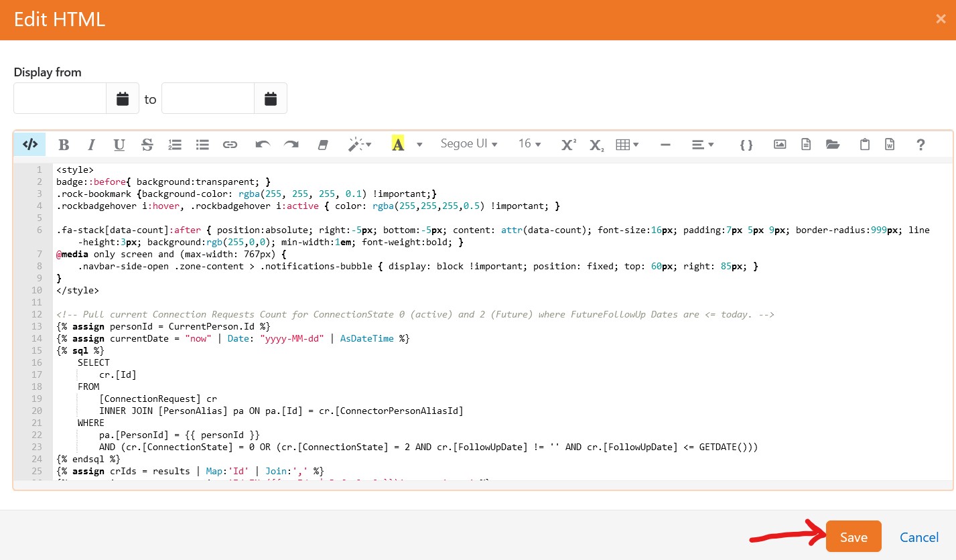Open the document file browser icon
Screen dimensions: 956x560
[x=806, y=144]
